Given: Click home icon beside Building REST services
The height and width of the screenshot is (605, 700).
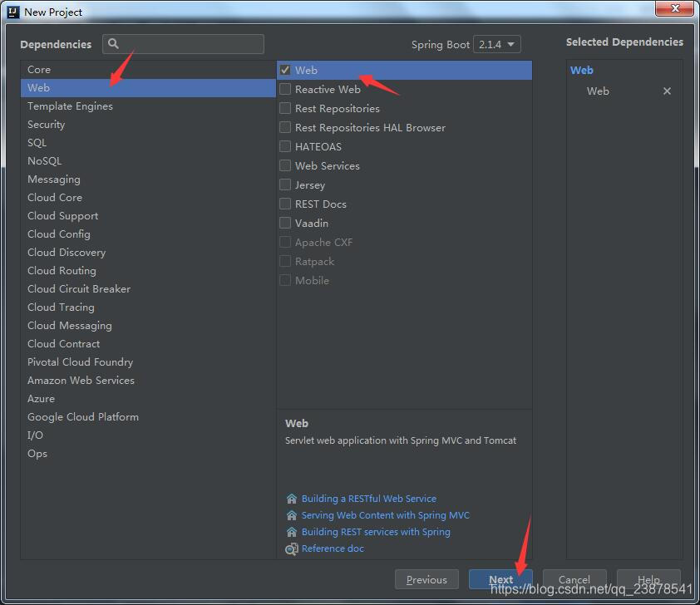Looking at the screenshot, I should click(x=292, y=532).
